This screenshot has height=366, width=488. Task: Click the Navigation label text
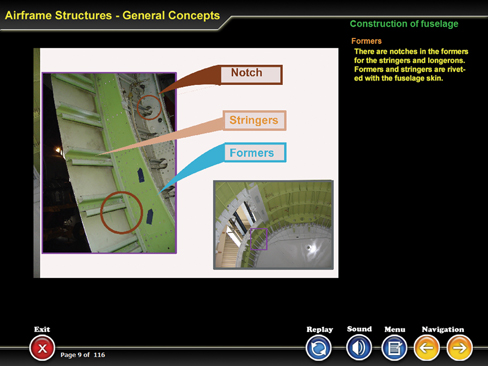pos(443,329)
